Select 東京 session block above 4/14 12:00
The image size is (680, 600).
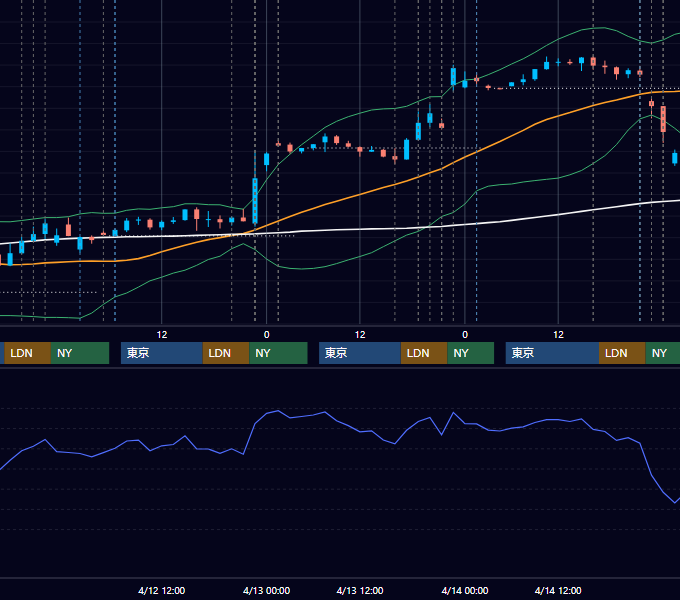tap(552, 353)
